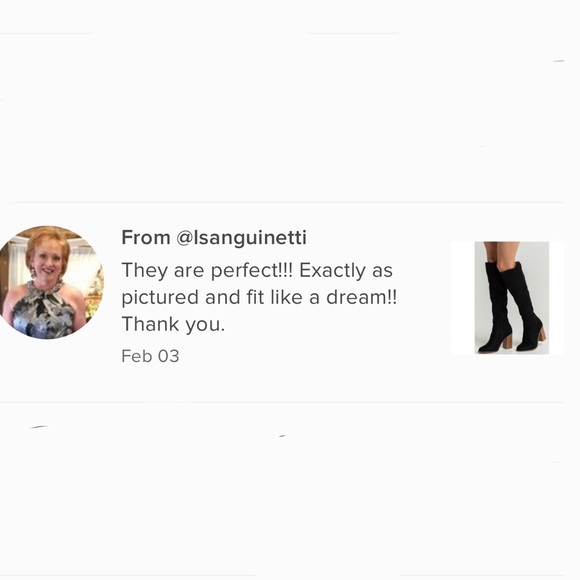Click the word "From" before the username
This screenshot has height=580, width=580.
(x=146, y=237)
